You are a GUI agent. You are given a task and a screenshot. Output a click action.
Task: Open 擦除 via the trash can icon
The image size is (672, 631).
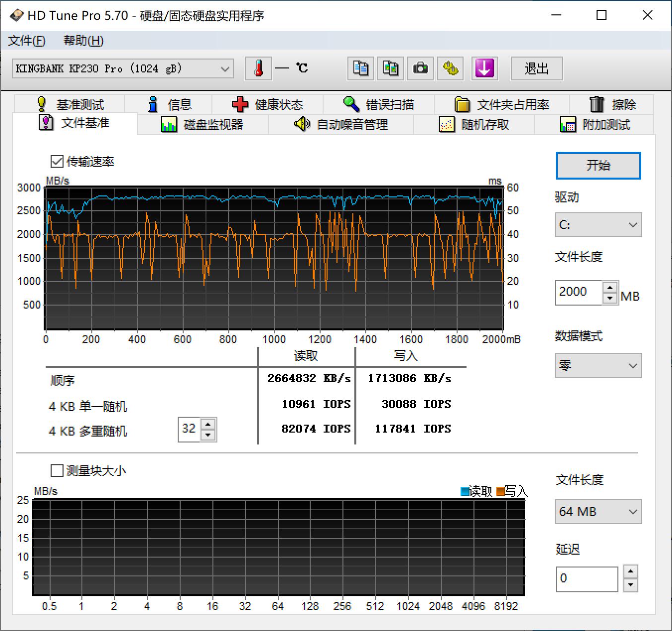click(613, 104)
